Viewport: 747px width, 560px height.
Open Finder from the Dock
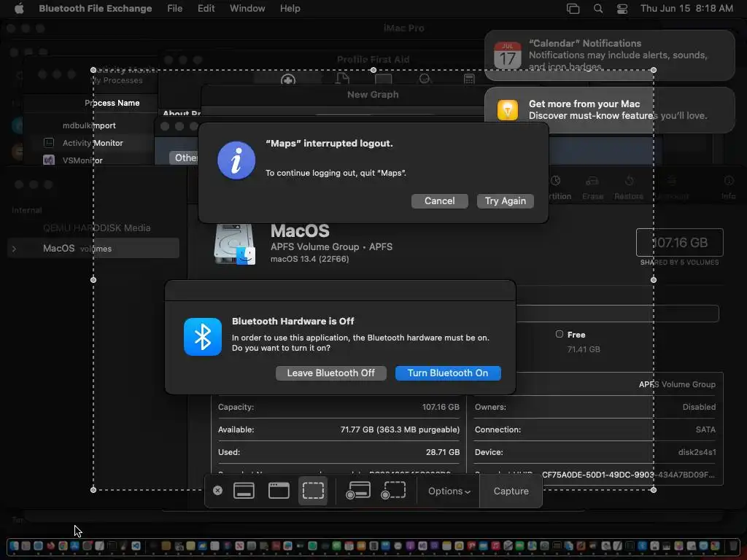(x=15, y=545)
